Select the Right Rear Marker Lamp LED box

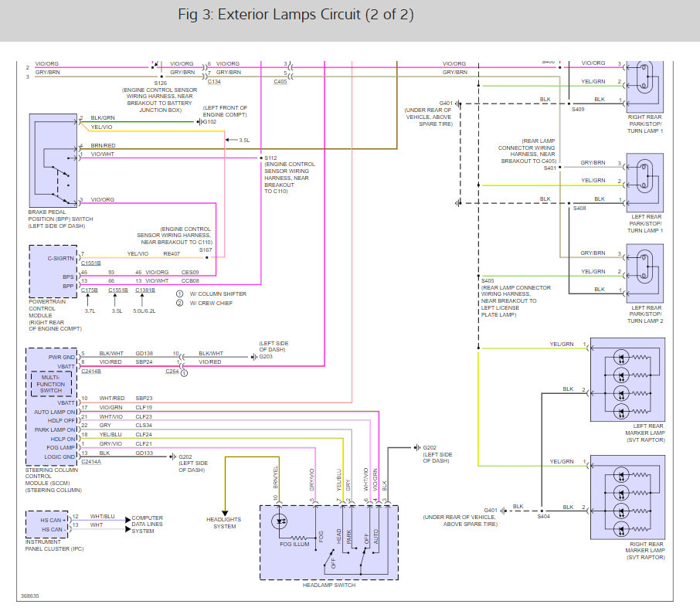[x=627, y=497]
